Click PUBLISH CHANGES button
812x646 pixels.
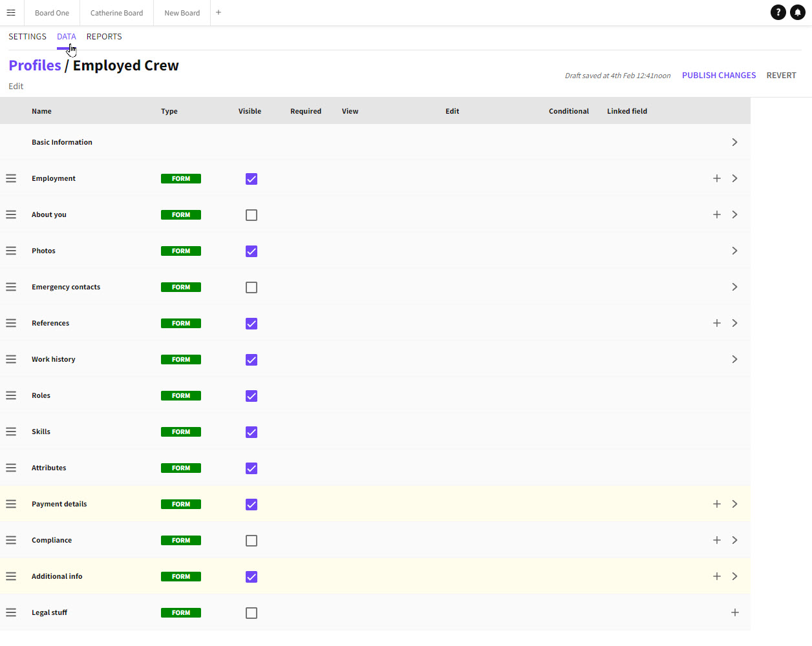click(718, 76)
